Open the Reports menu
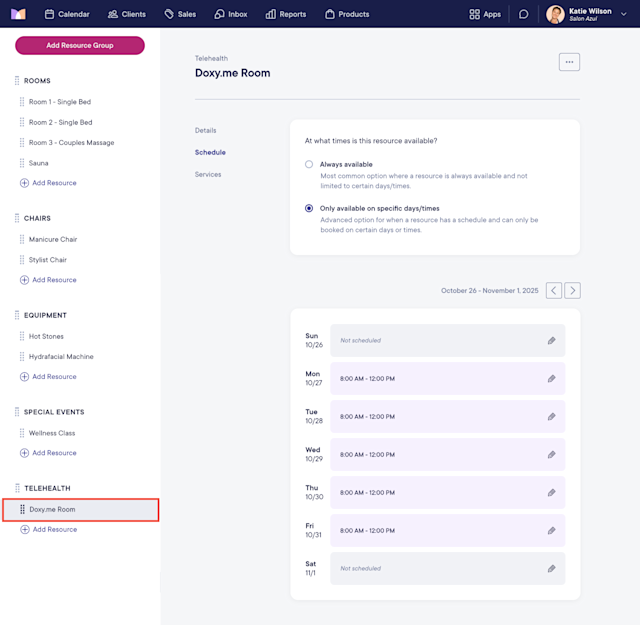The width and height of the screenshot is (640, 625). click(x=286, y=14)
